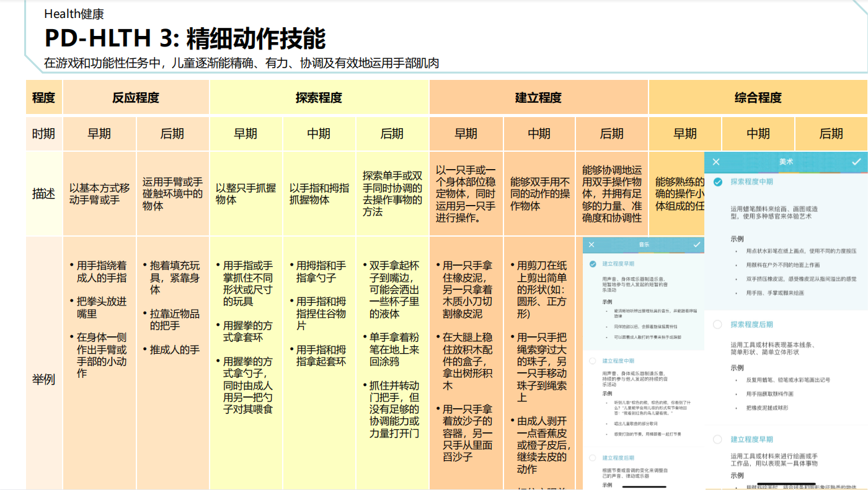
Task: Click the 探索程度 column header
Action: pos(319,97)
